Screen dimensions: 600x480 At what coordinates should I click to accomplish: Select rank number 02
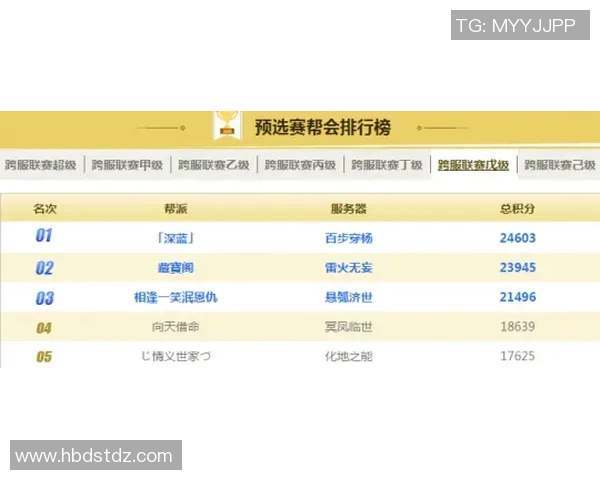click(x=44, y=268)
